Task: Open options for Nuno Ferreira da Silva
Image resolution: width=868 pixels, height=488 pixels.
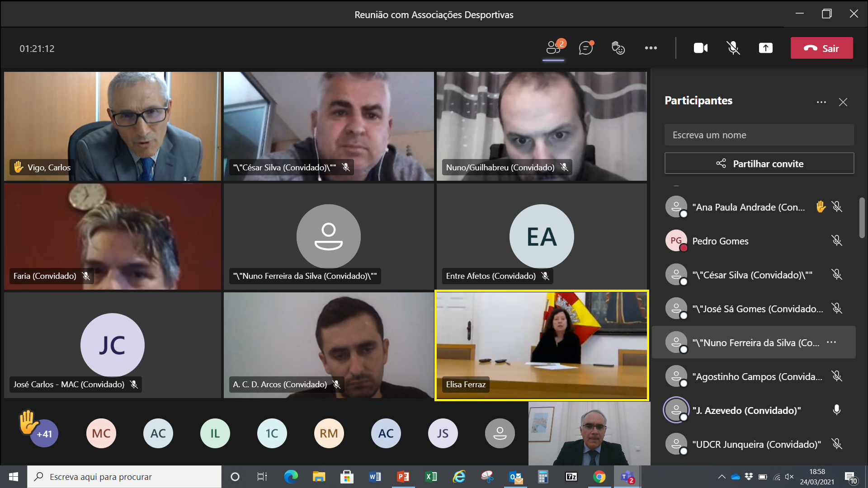Action: point(831,343)
